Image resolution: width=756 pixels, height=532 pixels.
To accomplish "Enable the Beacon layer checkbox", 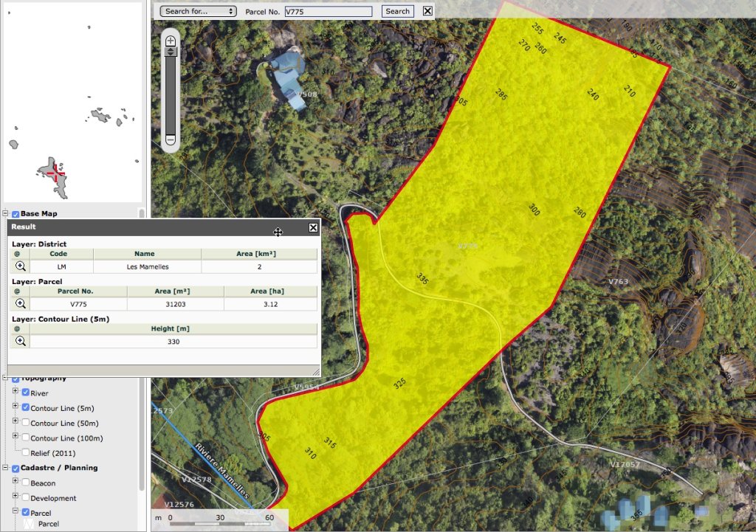I will pyautogui.click(x=27, y=483).
